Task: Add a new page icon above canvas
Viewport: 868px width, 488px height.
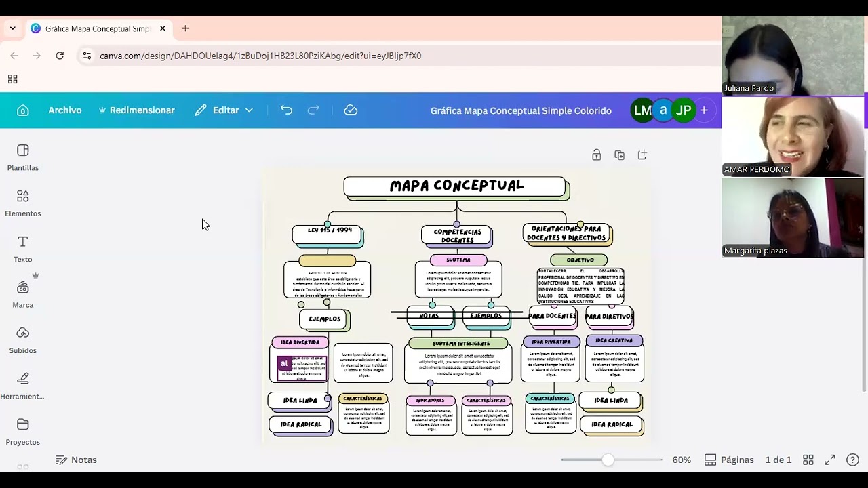Action: coord(642,155)
